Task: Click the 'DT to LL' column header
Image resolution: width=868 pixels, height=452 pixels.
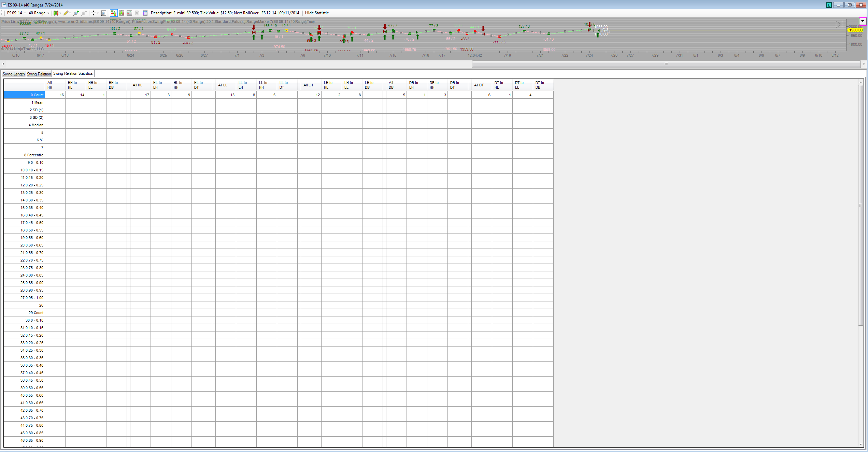Action: pyautogui.click(x=523, y=85)
